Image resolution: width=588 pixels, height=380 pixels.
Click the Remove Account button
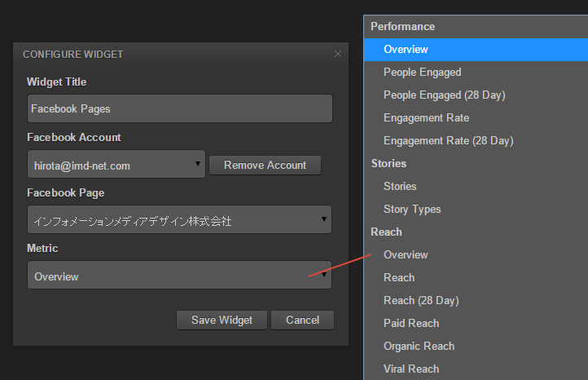(265, 166)
